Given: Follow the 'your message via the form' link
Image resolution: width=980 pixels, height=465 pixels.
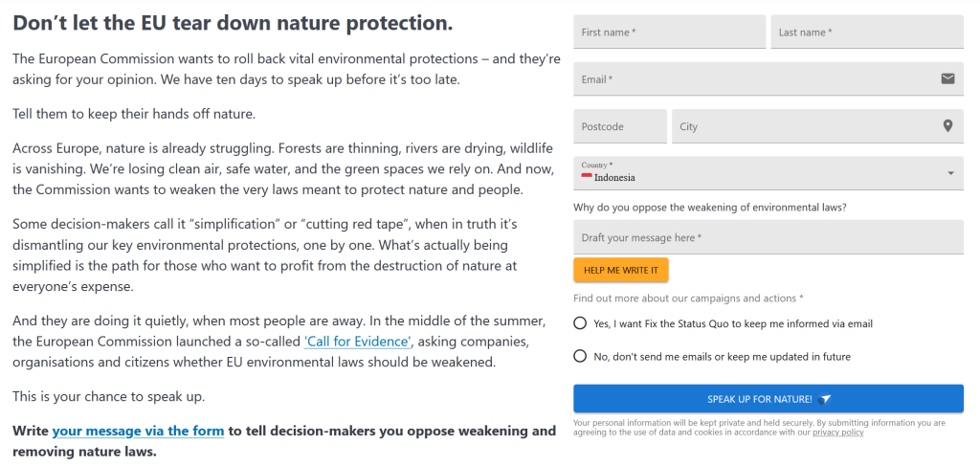Looking at the screenshot, I should tap(138, 431).
